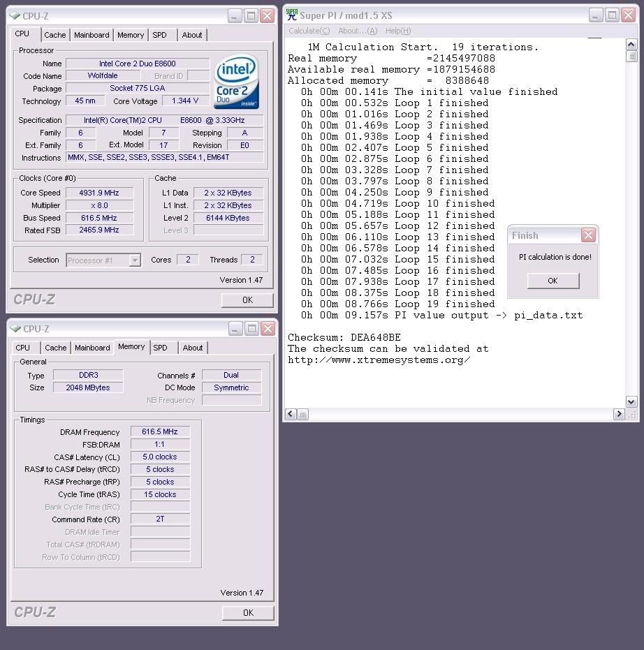Click the name field Intel Core 2 Duo E8600
The width and height of the screenshot is (644, 650).
138,64
